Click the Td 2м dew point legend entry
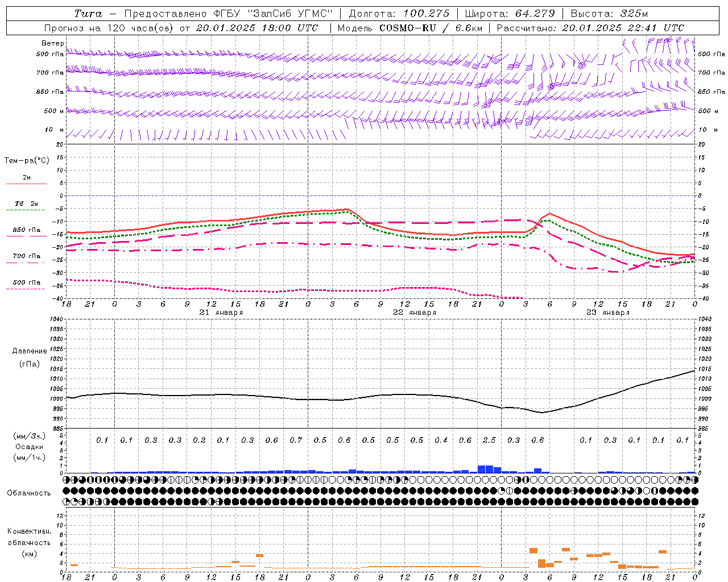This screenshot has width=728, height=582. (26, 205)
